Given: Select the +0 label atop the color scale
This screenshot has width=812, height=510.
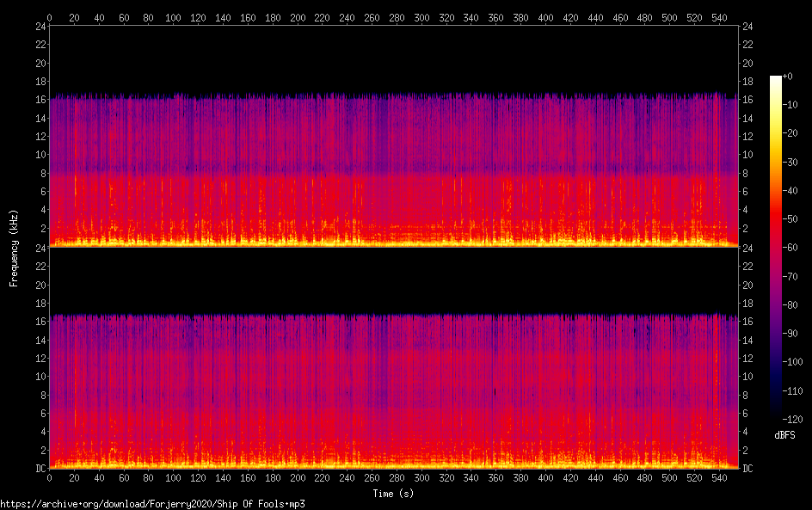Looking at the screenshot, I should [x=788, y=77].
